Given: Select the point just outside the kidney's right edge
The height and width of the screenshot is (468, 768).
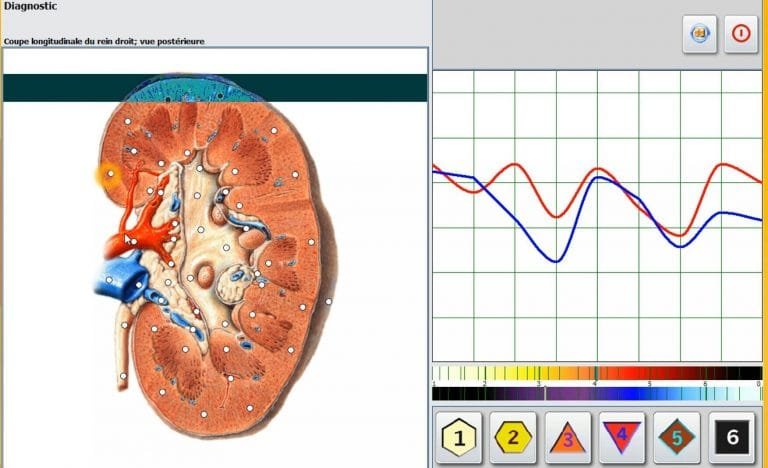Looking at the screenshot, I should click(x=328, y=301).
